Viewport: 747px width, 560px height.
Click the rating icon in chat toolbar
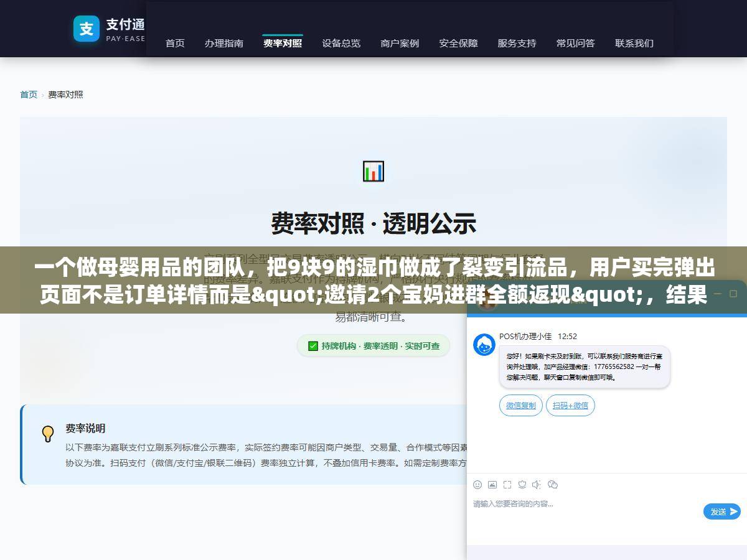click(522, 485)
